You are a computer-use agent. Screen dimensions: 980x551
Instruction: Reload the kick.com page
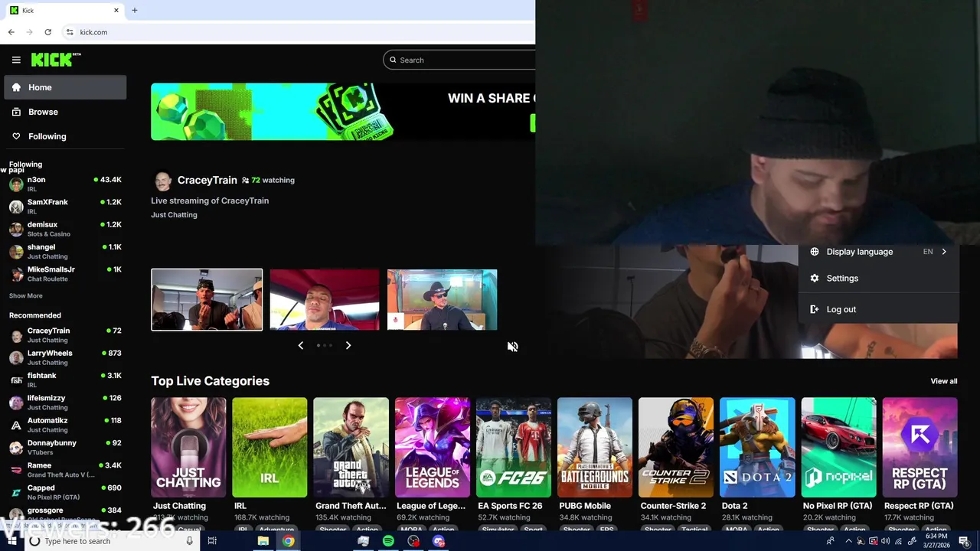[x=47, y=32]
